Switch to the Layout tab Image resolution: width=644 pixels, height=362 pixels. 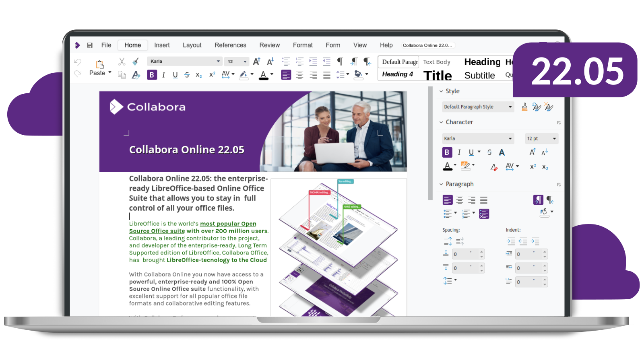click(192, 45)
